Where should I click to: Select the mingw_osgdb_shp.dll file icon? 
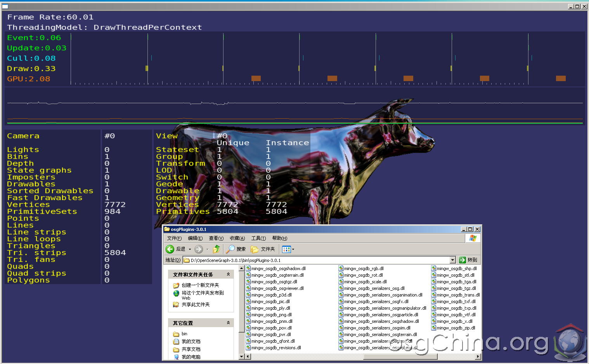coord(434,269)
